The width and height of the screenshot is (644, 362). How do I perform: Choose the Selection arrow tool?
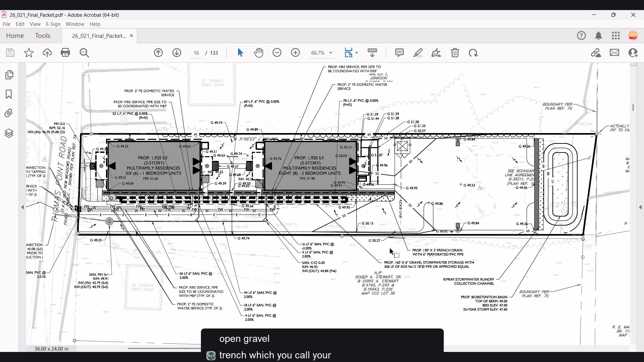click(x=240, y=53)
